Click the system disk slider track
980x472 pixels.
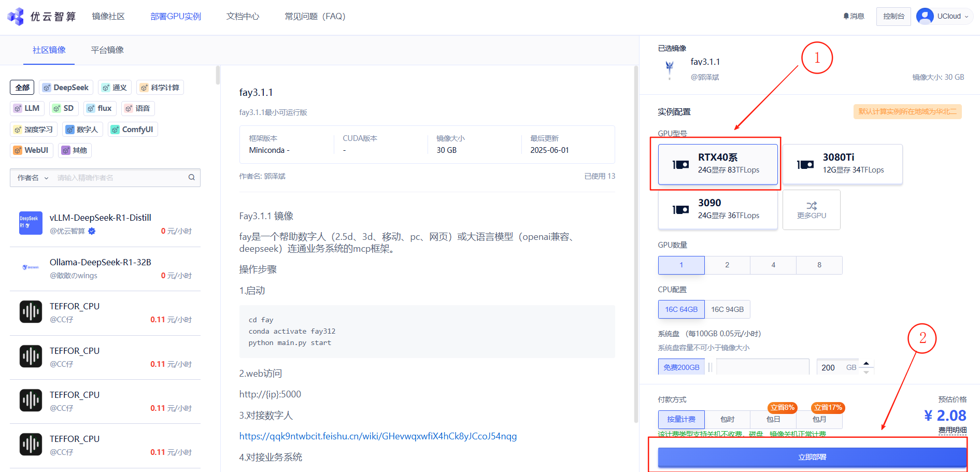pyautogui.click(x=762, y=367)
